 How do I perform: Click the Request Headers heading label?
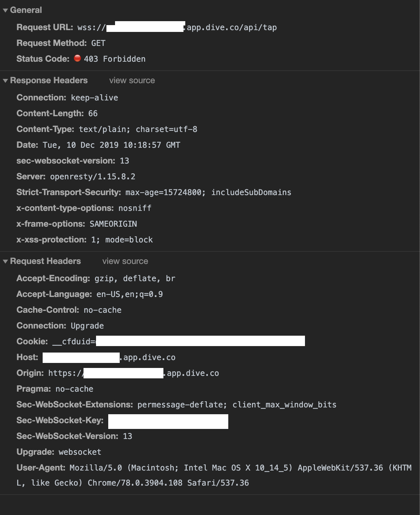click(x=46, y=261)
